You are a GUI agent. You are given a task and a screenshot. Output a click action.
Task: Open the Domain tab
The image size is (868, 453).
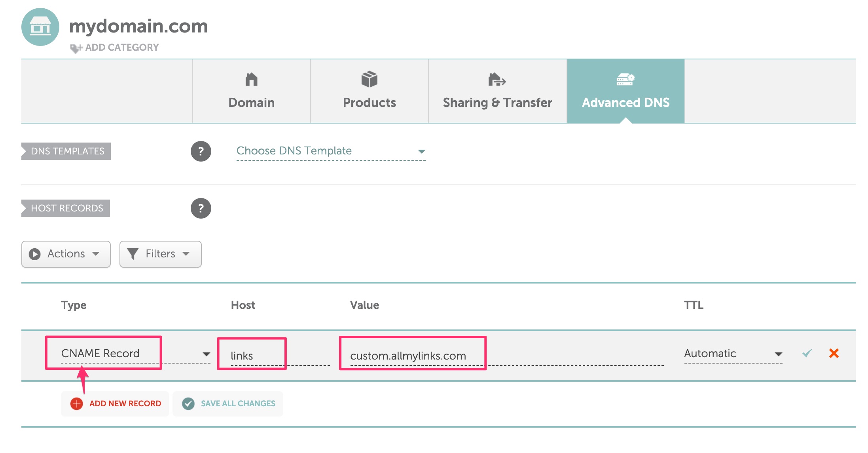pyautogui.click(x=252, y=91)
